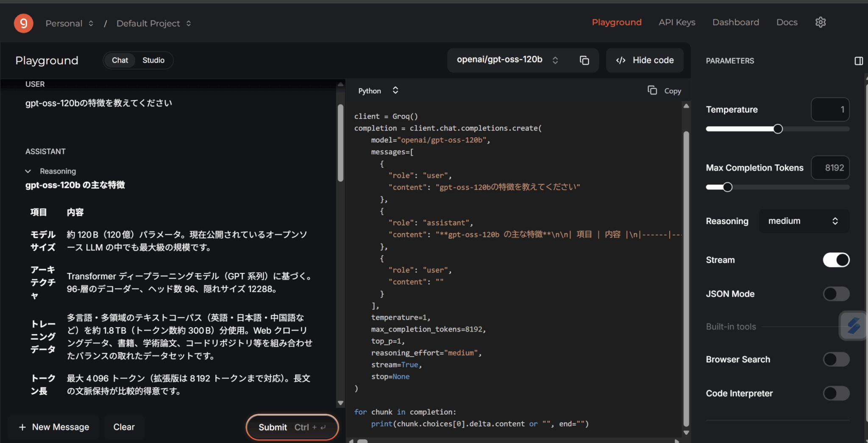Click the Temperature value field

(x=830, y=110)
